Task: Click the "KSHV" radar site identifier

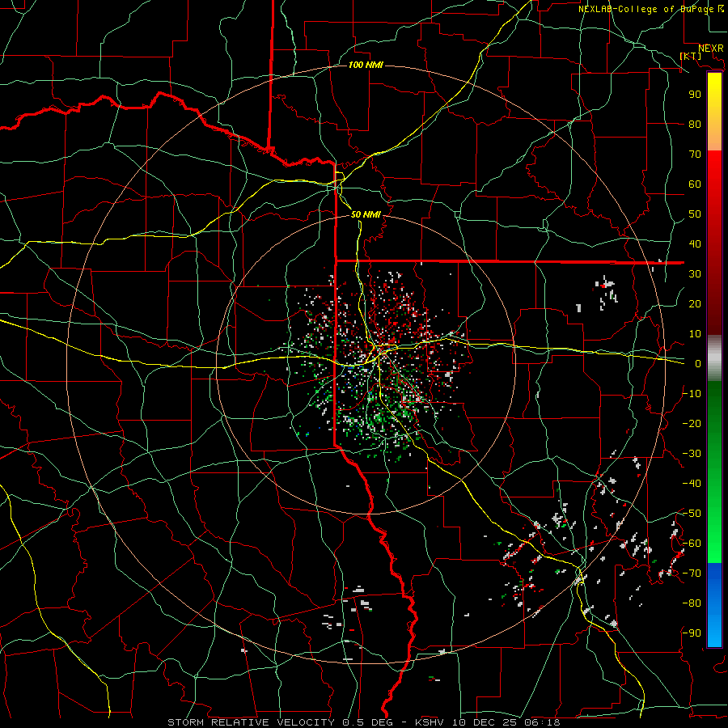Action: [x=431, y=722]
